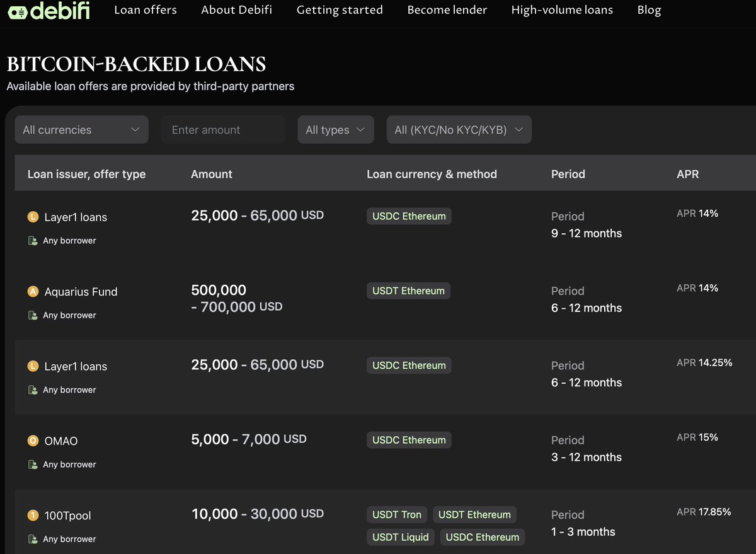Click the borrower icon under Aquarius Fund

33,315
